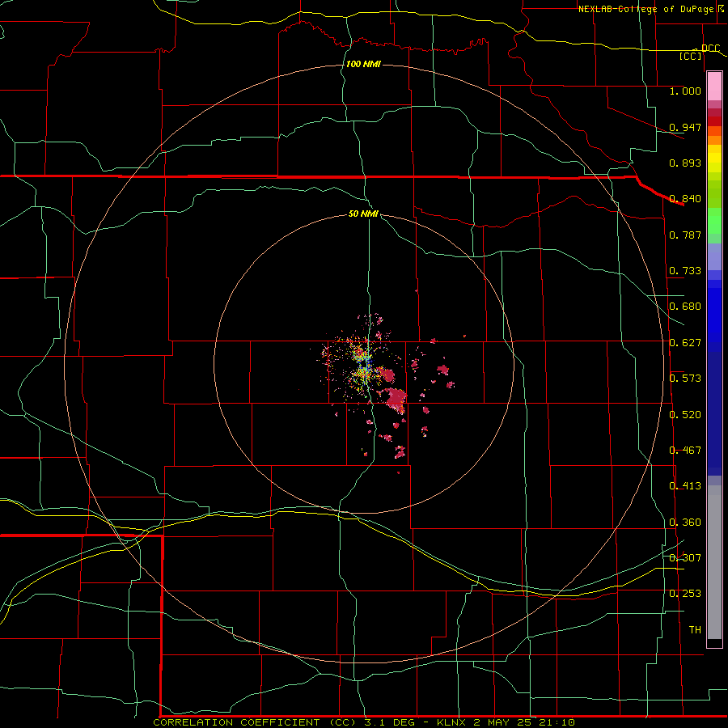The height and width of the screenshot is (728, 728).
Task: Select the 0.520 scale value
Action: (x=685, y=415)
